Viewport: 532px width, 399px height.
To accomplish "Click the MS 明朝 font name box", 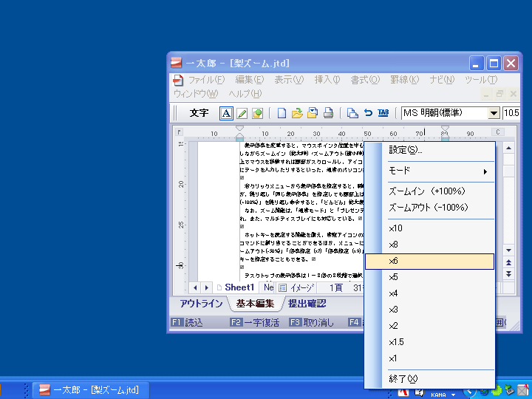I will point(445,113).
